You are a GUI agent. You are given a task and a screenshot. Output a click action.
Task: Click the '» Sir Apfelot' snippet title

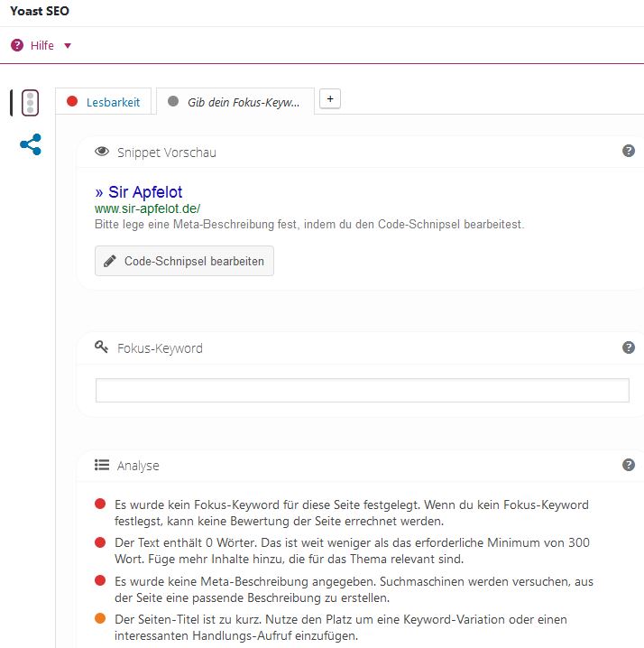tap(138, 192)
